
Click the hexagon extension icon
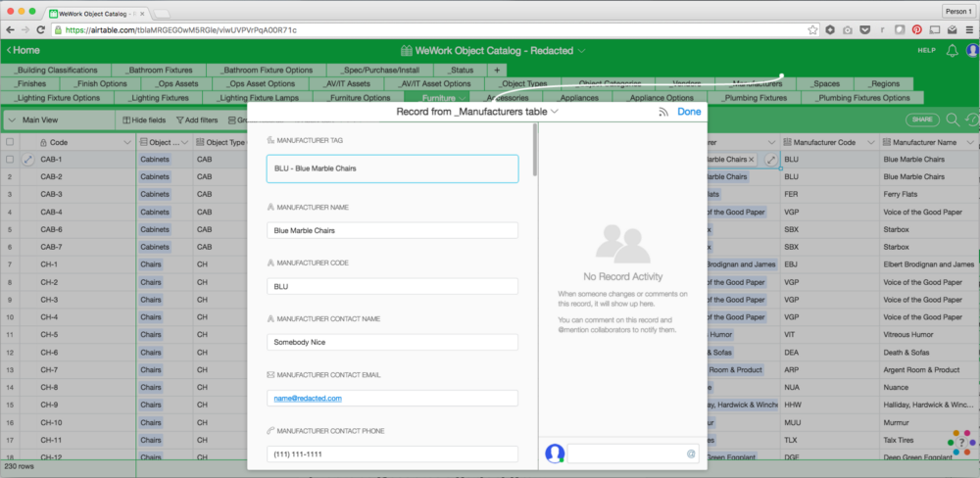click(x=830, y=29)
